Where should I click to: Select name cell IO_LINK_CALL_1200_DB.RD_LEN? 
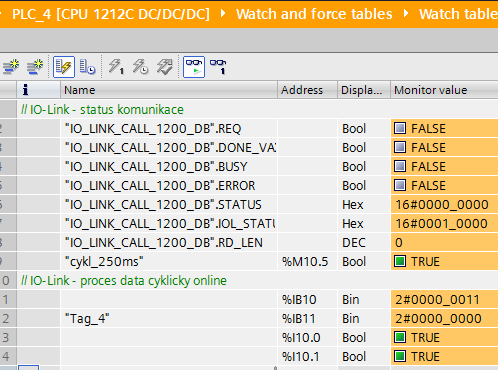169,242
